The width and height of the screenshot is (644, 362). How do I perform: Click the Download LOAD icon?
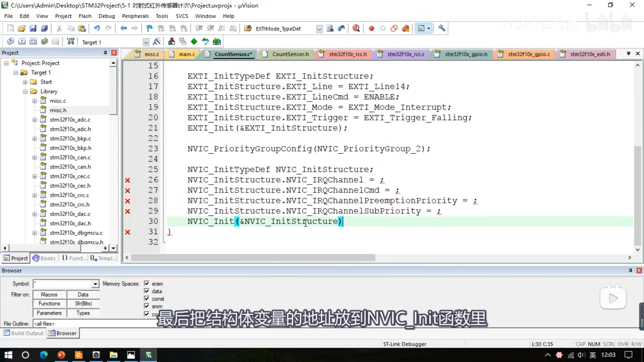71,41
